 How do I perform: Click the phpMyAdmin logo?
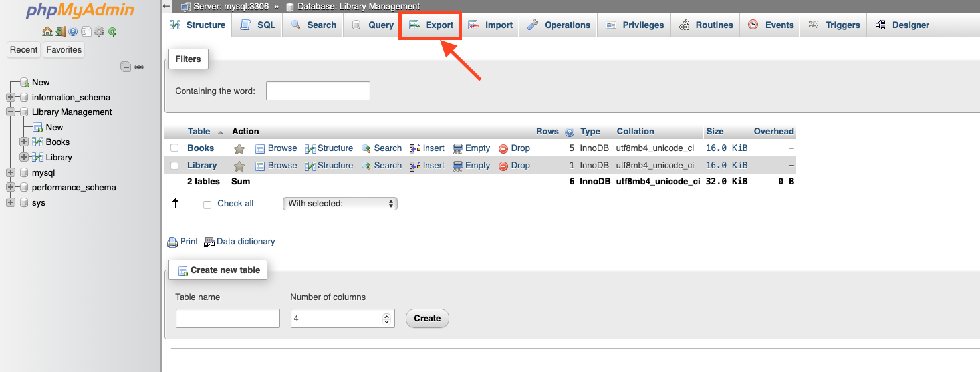[x=80, y=11]
